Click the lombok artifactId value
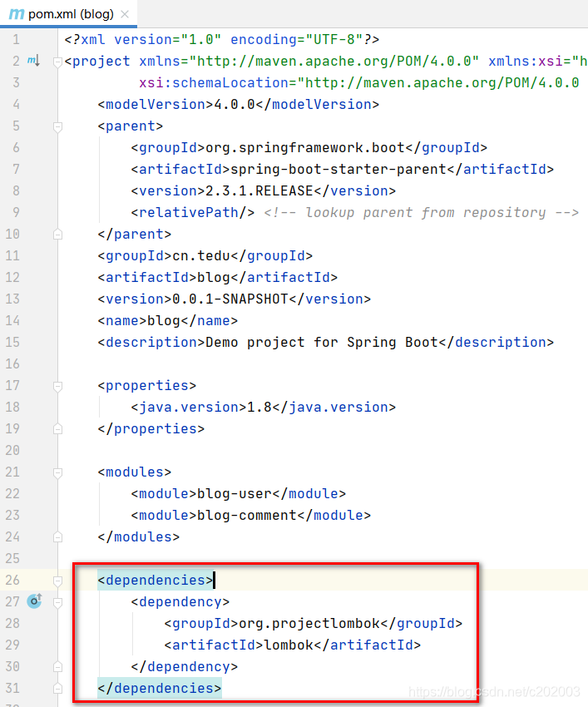The height and width of the screenshot is (707, 588). pos(289,645)
